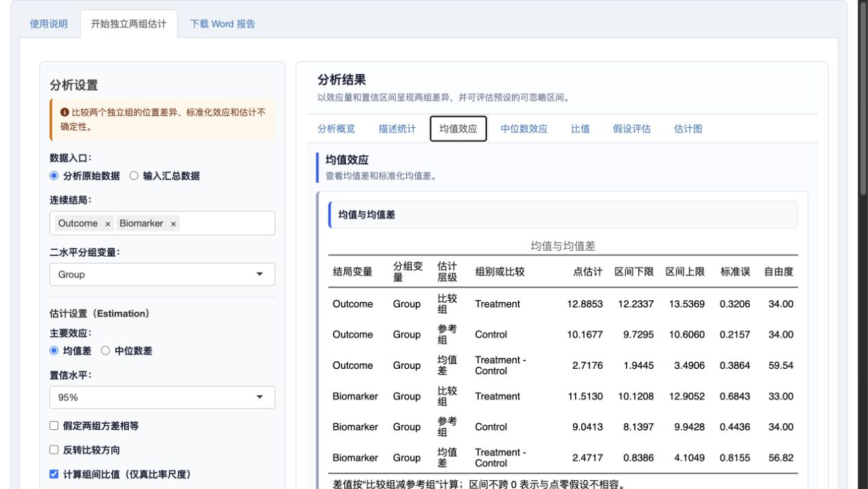
Task: Select 均值差 as main effect
Action: coord(54,350)
